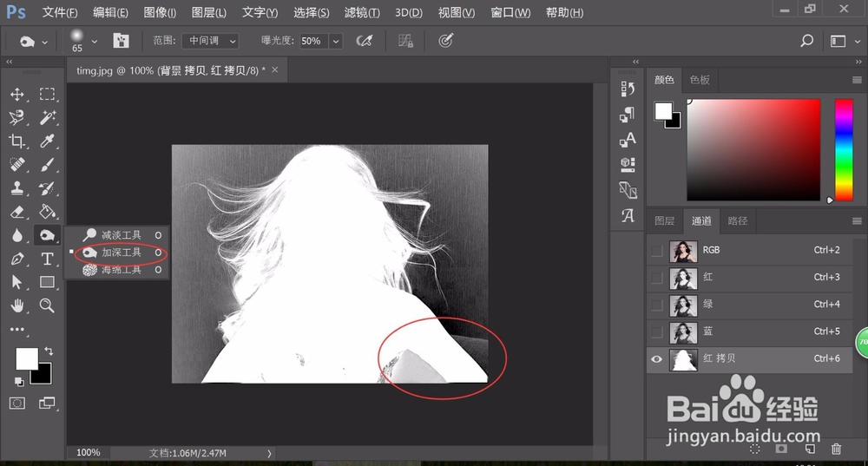
Task: Select the Lasso tool
Action: point(17,117)
